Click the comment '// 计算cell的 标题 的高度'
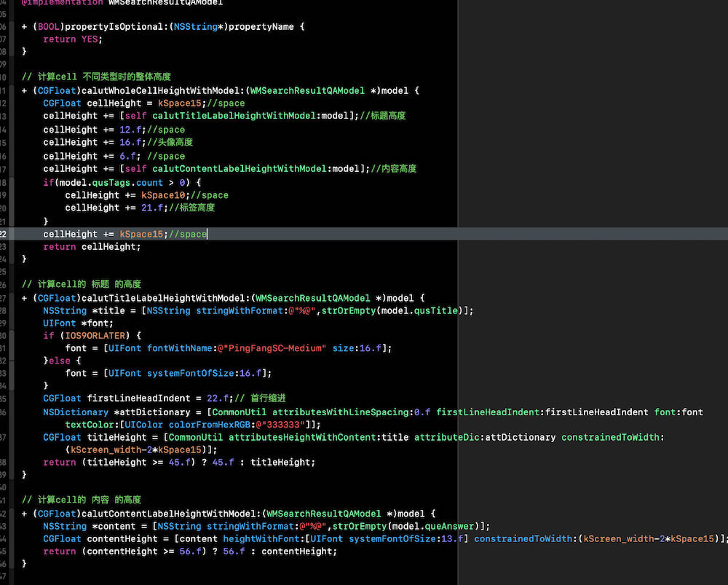Screen dimensions: 728x585 pyautogui.click(x=82, y=284)
